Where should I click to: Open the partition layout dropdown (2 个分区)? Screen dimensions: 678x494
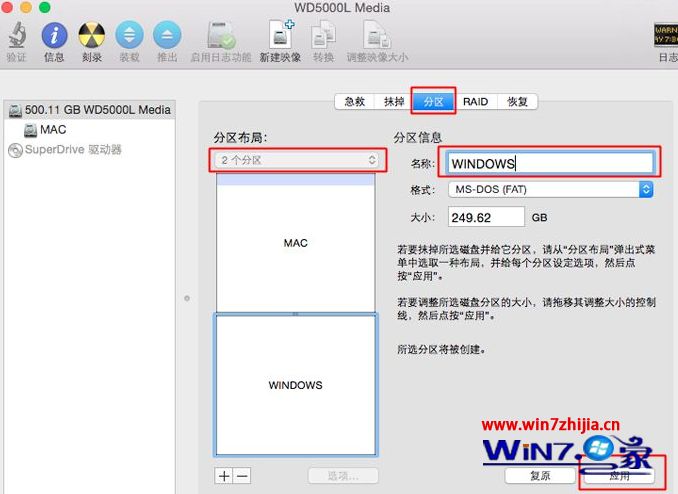[x=297, y=160]
